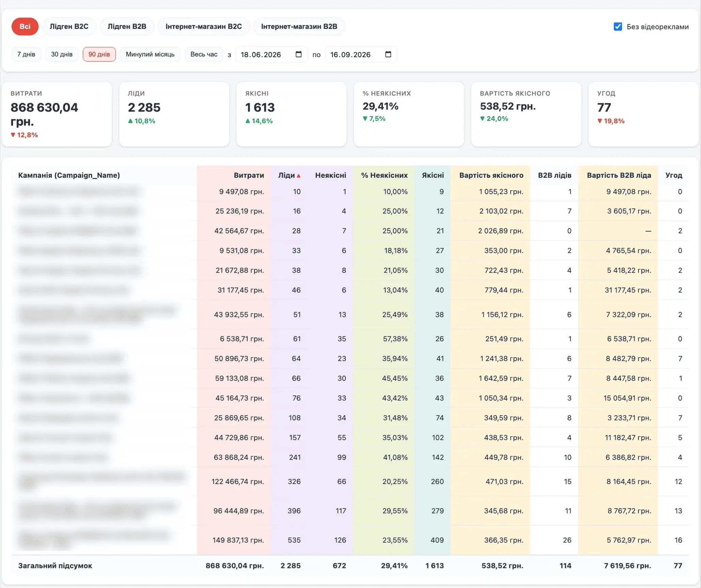
Task: Sort by "B2B лідів" column header
Action: [x=555, y=175]
